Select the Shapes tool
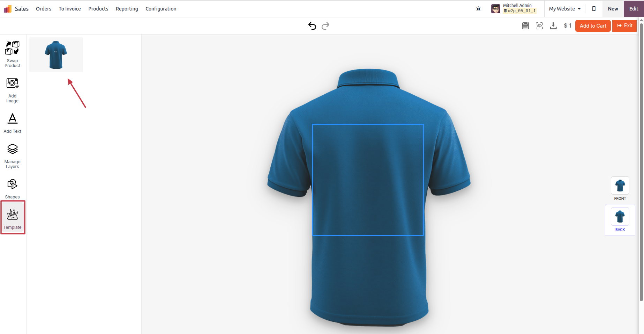Image resolution: width=644 pixels, height=334 pixels. tap(13, 189)
